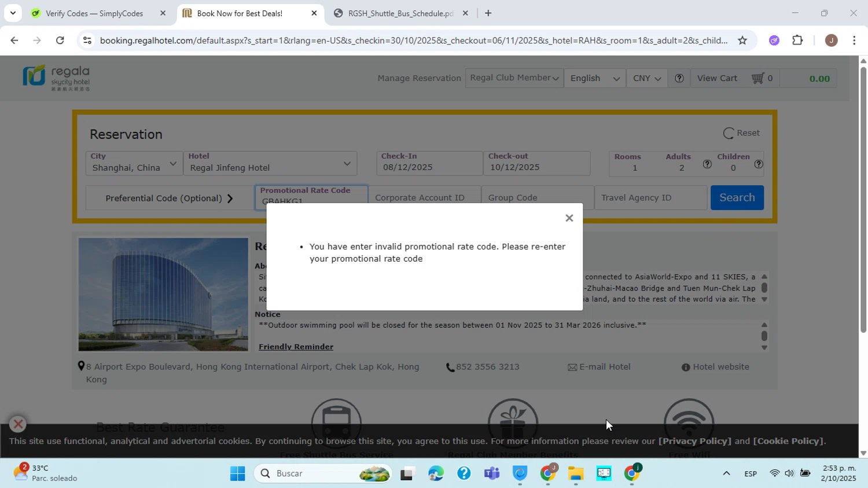Open Windows Start menu
The width and height of the screenshot is (868, 488).
point(237,474)
